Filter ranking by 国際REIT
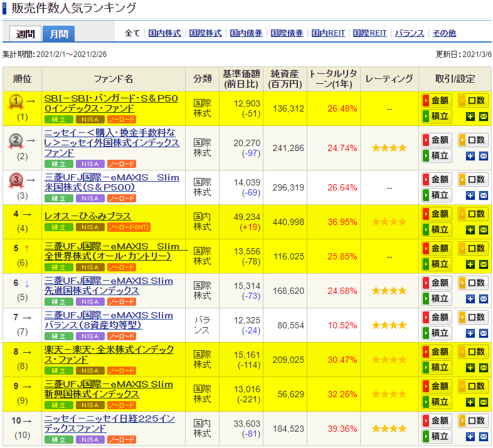The width and height of the screenshot is (493, 448). point(369,33)
